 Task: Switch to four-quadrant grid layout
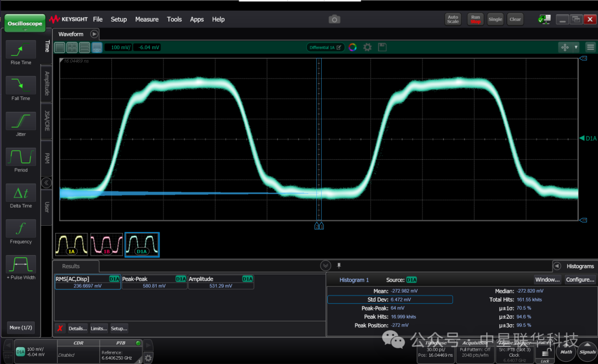[72, 47]
